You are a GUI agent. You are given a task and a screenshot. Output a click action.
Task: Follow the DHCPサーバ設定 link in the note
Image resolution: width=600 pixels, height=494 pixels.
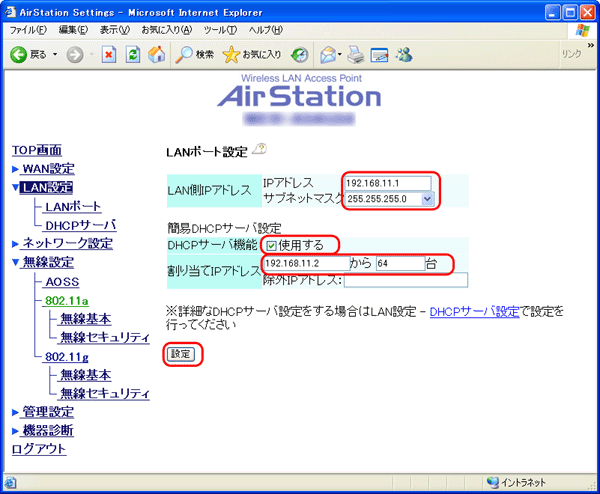tap(474, 312)
